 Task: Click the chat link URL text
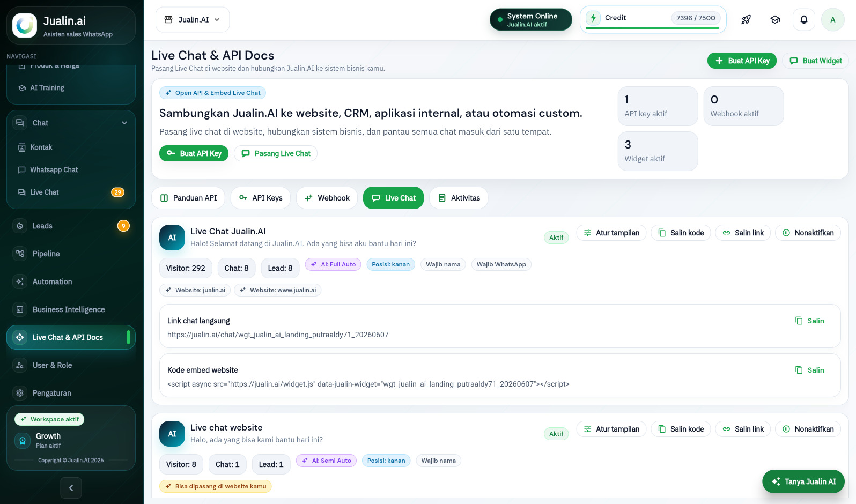pyautogui.click(x=278, y=335)
